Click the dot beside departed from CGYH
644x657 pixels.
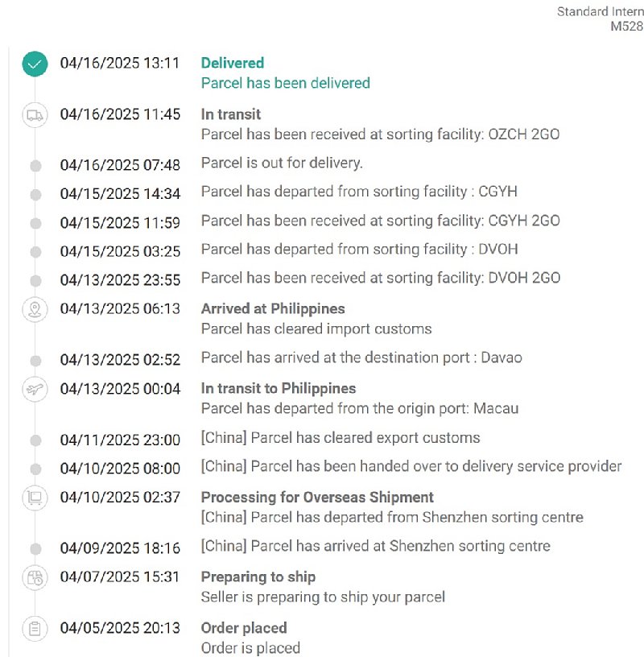pos(35,194)
